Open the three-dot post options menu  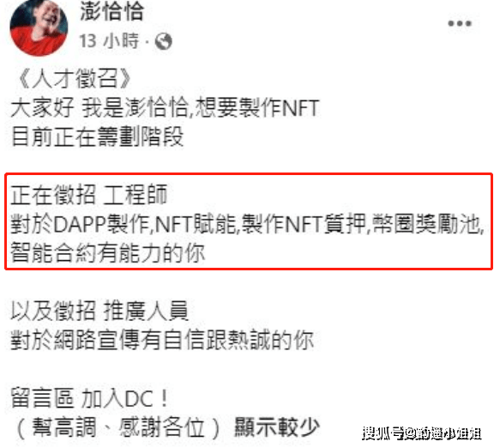[460, 23]
